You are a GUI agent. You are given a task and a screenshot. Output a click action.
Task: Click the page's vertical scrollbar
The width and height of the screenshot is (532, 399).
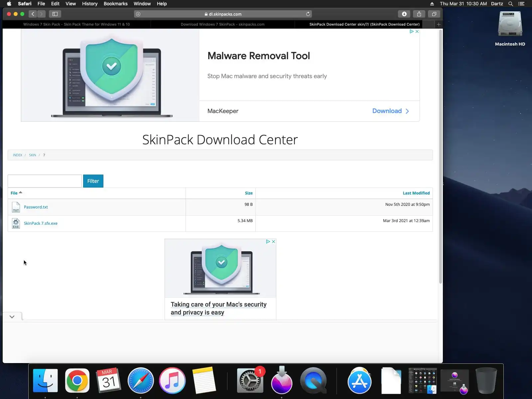pos(441,156)
